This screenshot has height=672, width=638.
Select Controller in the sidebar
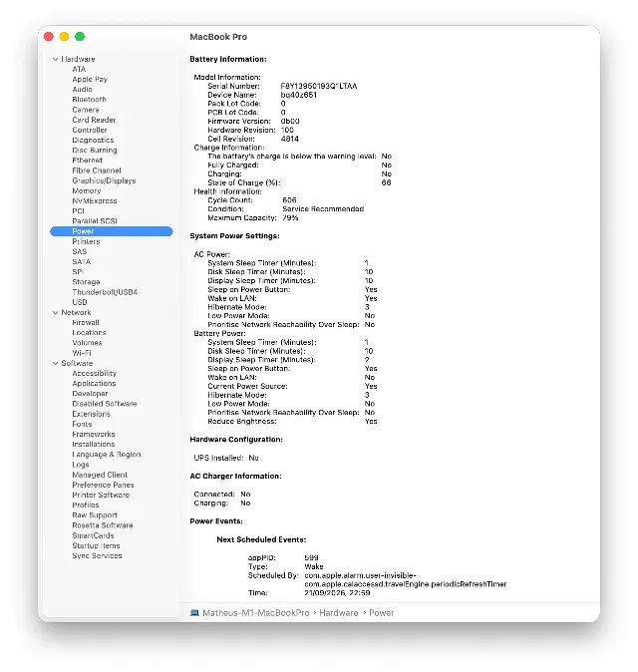coord(90,130)
